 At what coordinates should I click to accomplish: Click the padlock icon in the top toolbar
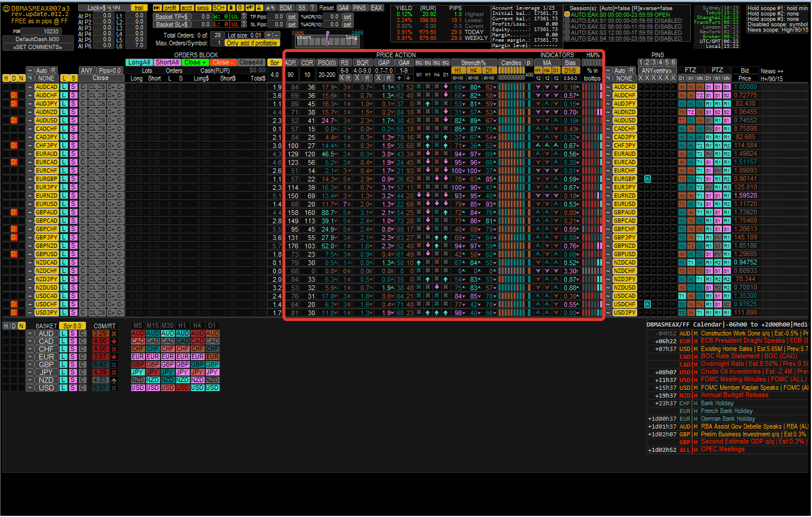tap(259, 8)
